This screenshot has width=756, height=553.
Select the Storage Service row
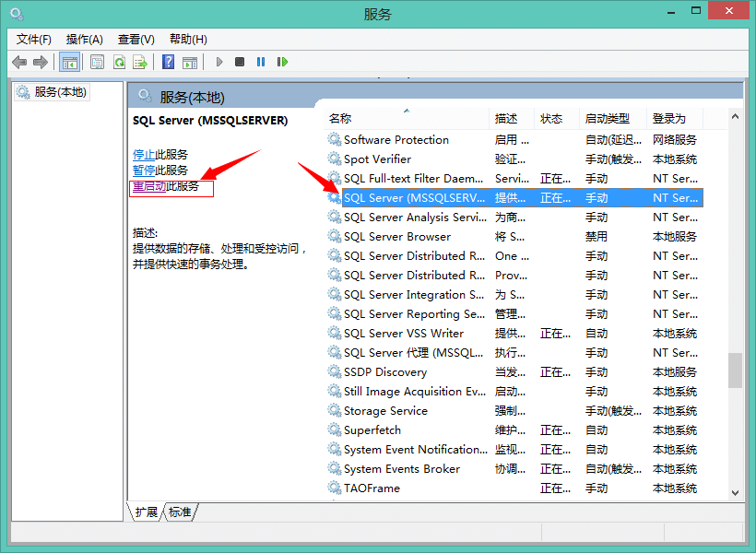[515, 410]
